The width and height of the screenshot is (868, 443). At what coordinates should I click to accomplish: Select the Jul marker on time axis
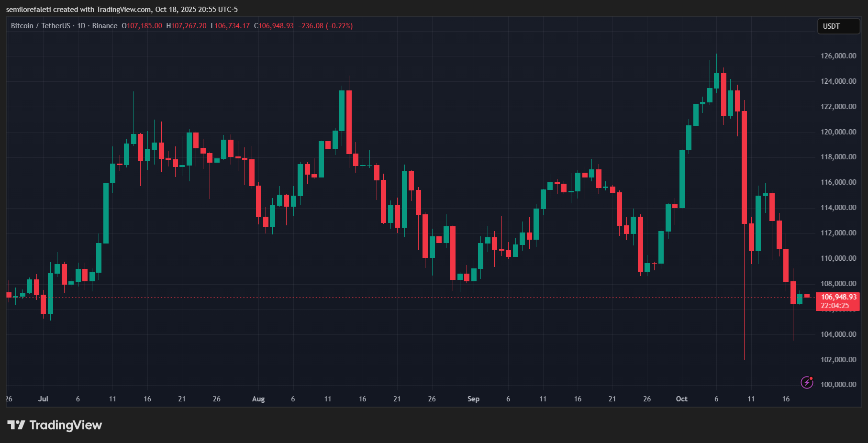coord(43,399)
